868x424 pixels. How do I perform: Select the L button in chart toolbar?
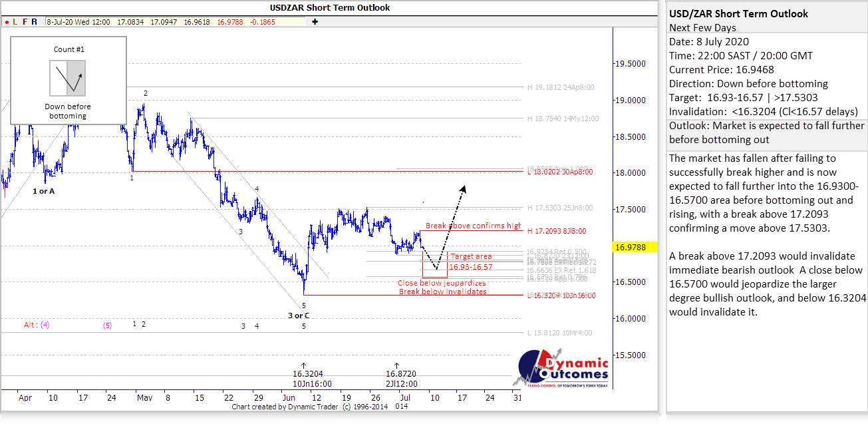coord(16,21)
